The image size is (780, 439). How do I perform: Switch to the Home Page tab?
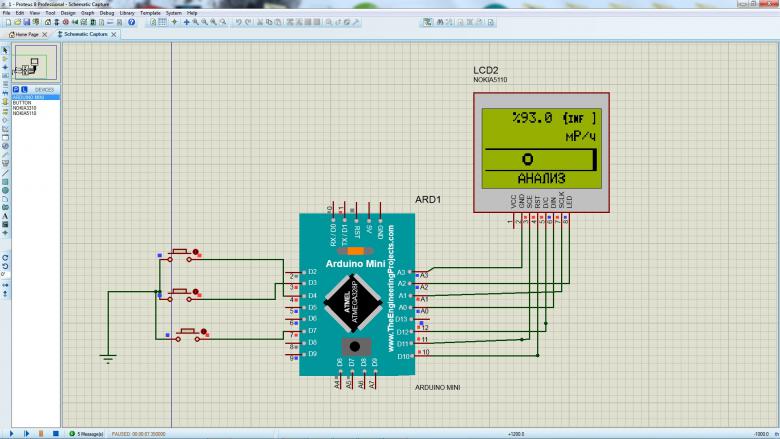pyautogui.click(x=26, y=34)
